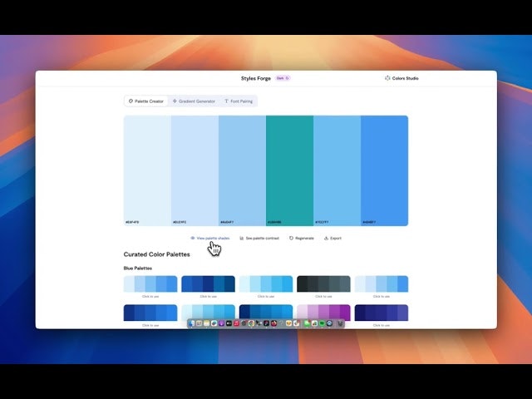Image resolution: width=532 pixels, height=399 pixels.
Task: Select the teal color swatch in the palette
Action: [x=289, y=170]
